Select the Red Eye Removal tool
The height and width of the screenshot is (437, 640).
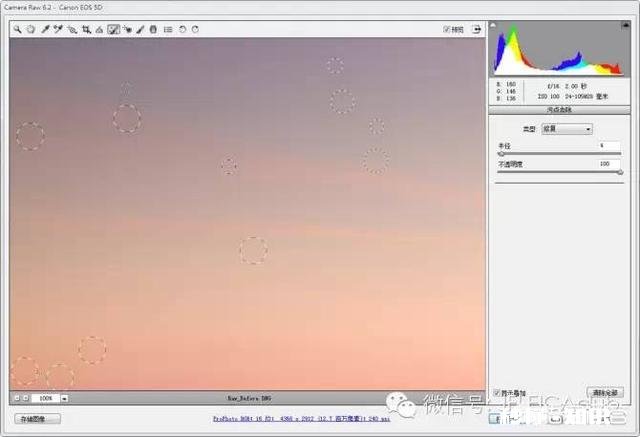(x=127, y=29)
